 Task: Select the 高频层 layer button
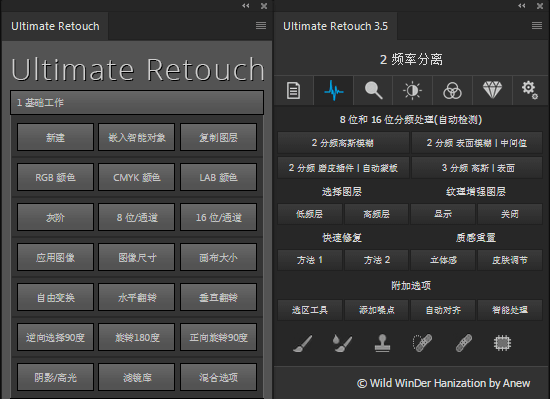pos(376,214)
